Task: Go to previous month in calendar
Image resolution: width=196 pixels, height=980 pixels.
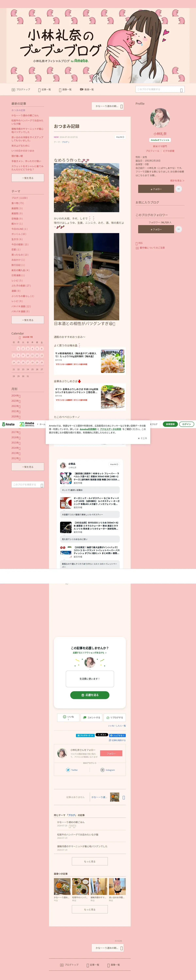Action: (20, 337)
